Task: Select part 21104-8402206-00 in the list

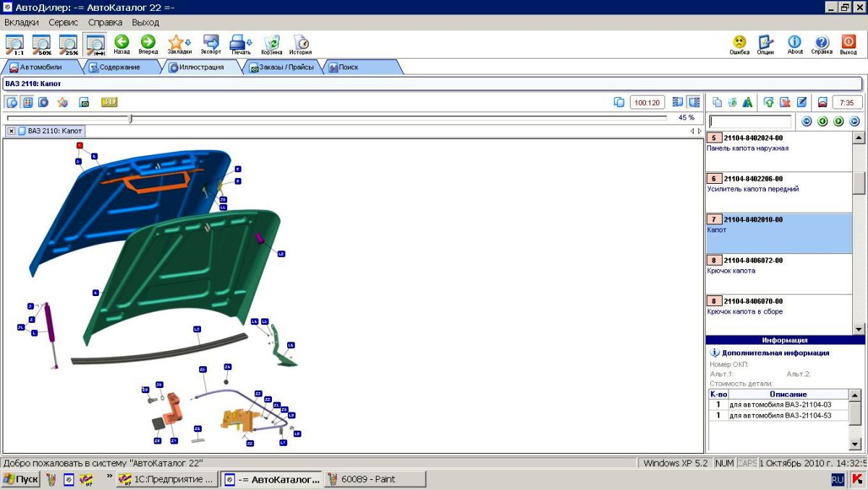Action: [x=779, y=193]
